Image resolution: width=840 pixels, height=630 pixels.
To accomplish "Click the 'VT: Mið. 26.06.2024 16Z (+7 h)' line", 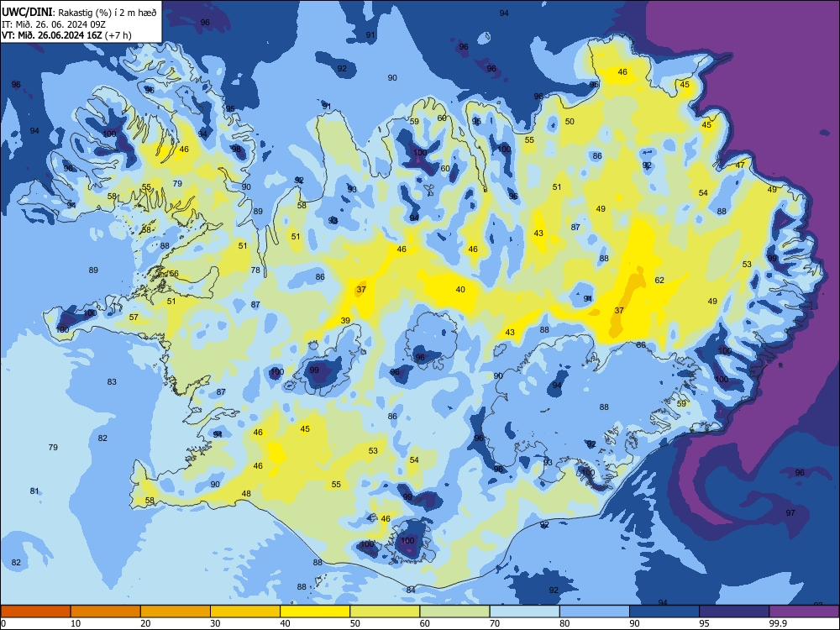I will point(66,35).
